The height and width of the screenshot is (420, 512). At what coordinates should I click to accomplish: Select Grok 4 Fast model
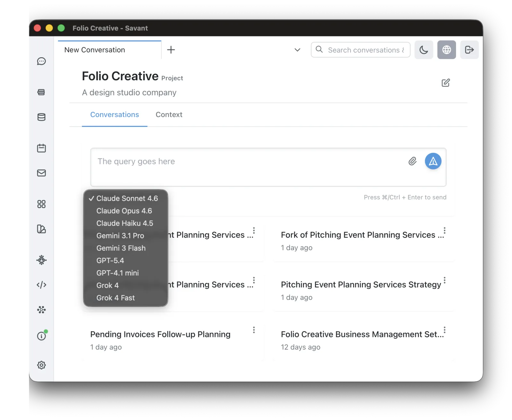125,298
